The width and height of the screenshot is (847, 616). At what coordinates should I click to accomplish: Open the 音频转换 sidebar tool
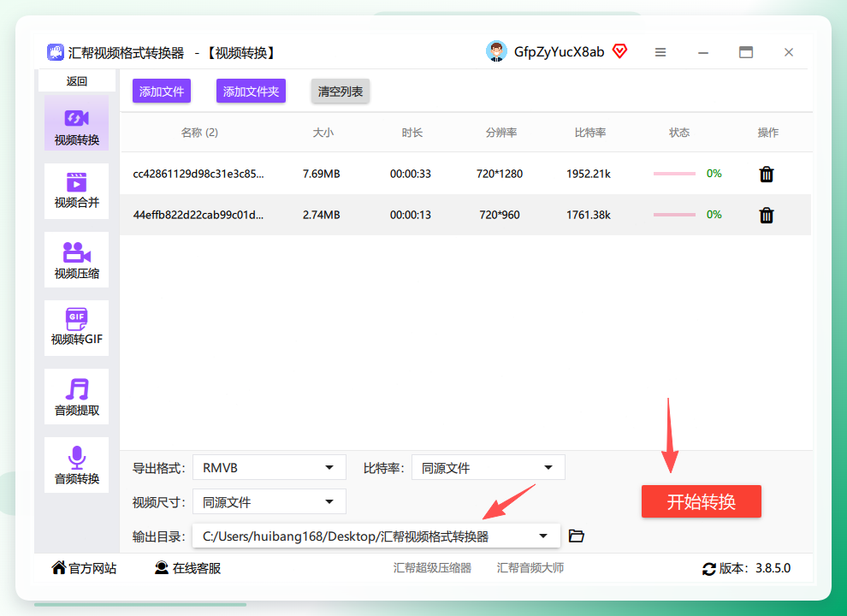click(76, 465)
